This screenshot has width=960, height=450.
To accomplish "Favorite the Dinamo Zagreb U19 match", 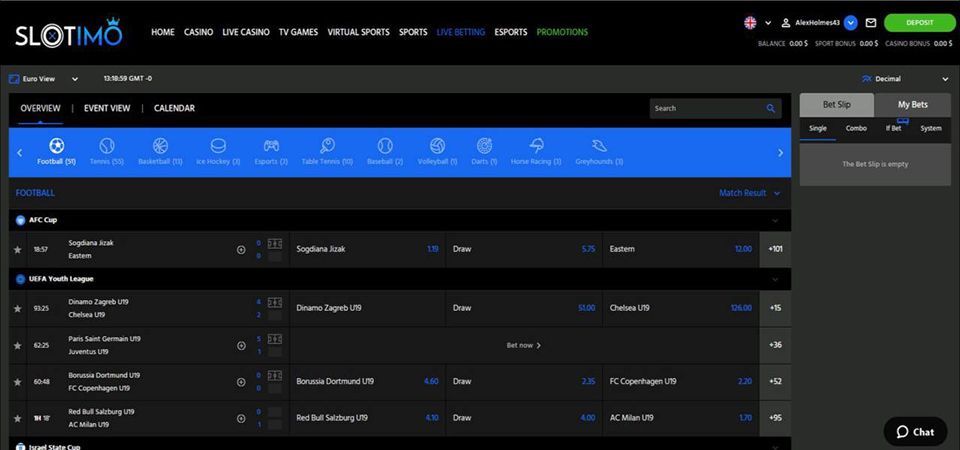I will coord(18,309).
